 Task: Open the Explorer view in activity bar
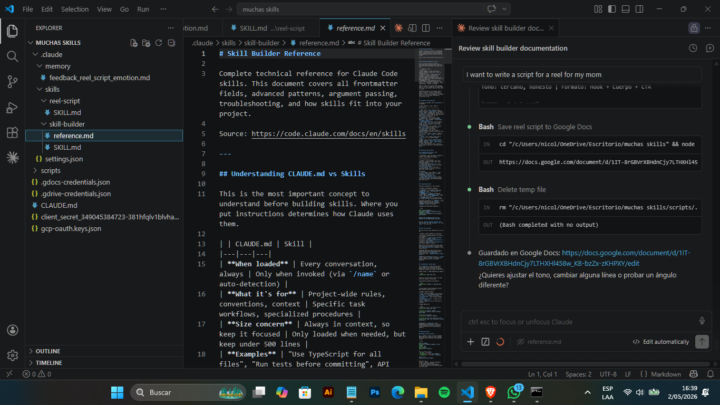tap(12, 31)
